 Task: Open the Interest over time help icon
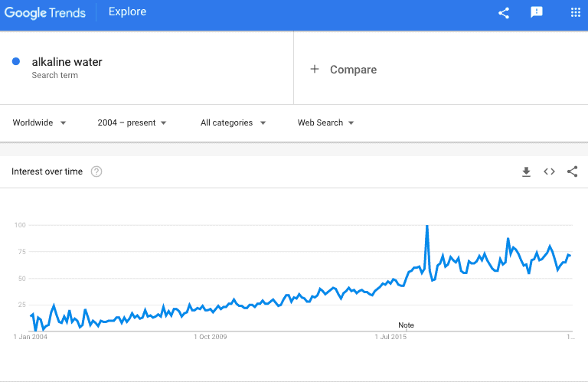[96, 171]
